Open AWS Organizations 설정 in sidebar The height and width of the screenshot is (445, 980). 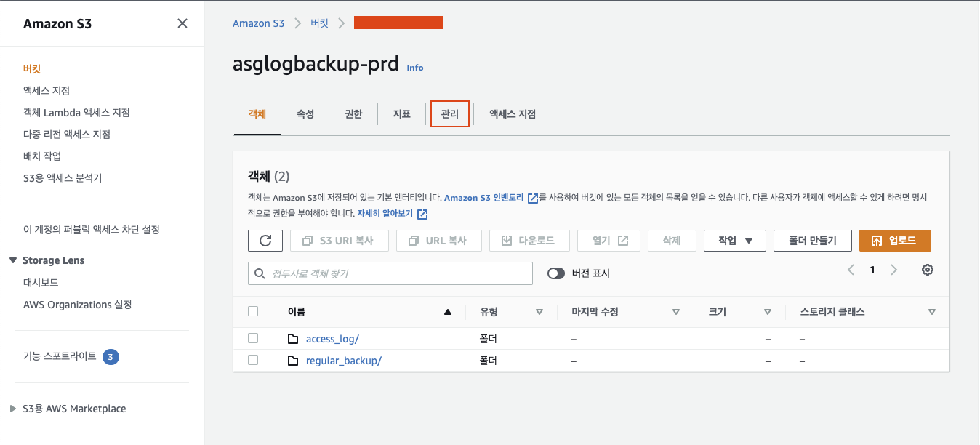78,305
